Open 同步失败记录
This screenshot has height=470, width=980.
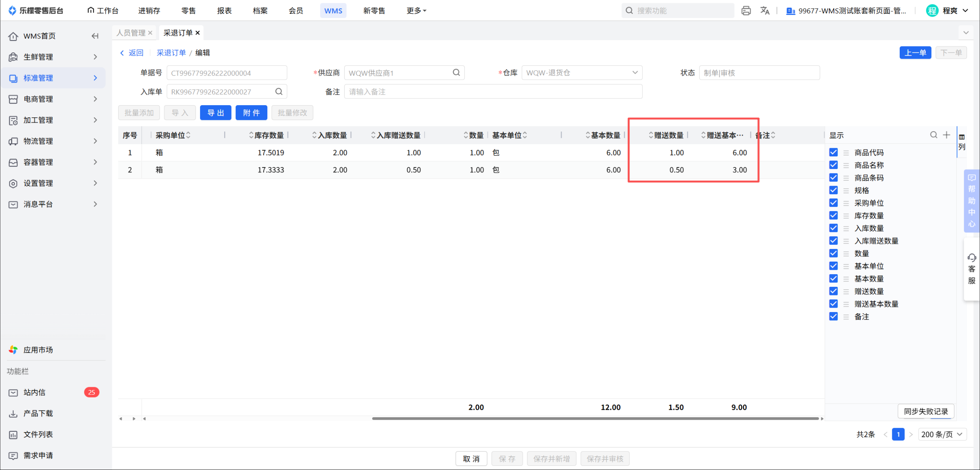[x=926, y=411]
